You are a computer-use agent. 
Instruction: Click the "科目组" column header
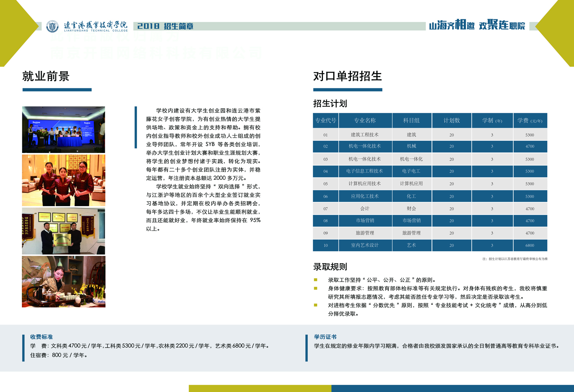[412, 120]
